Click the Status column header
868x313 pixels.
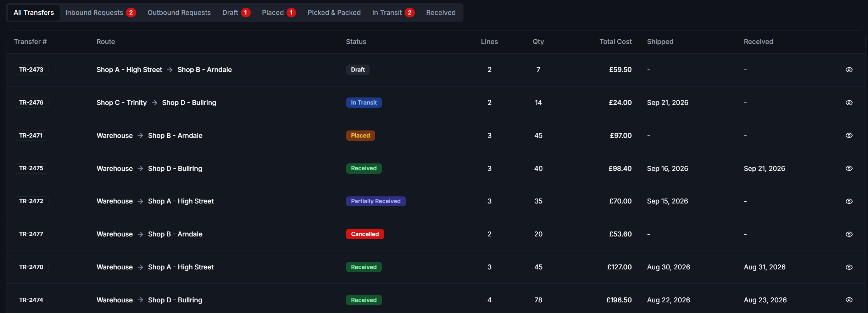click(x=356, y=42)
